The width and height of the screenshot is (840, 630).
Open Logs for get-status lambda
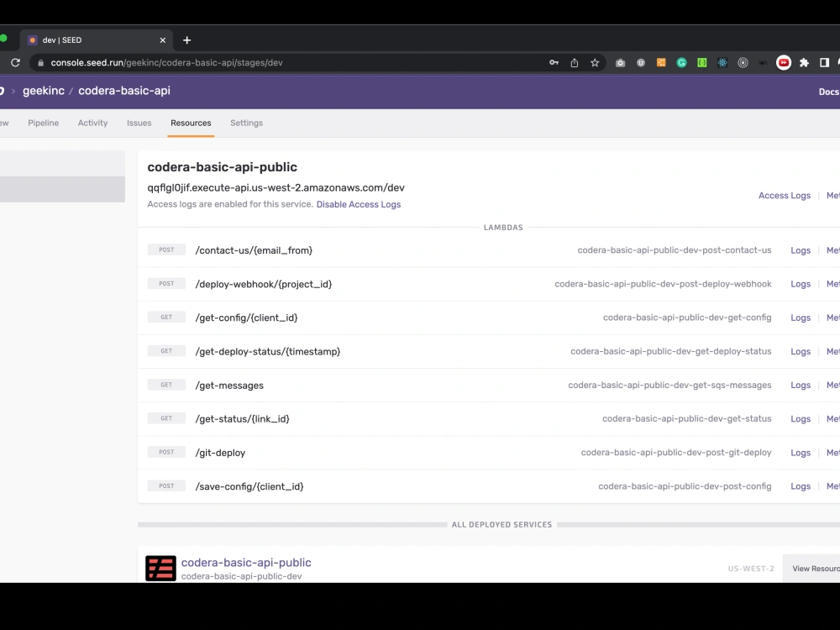801,419
